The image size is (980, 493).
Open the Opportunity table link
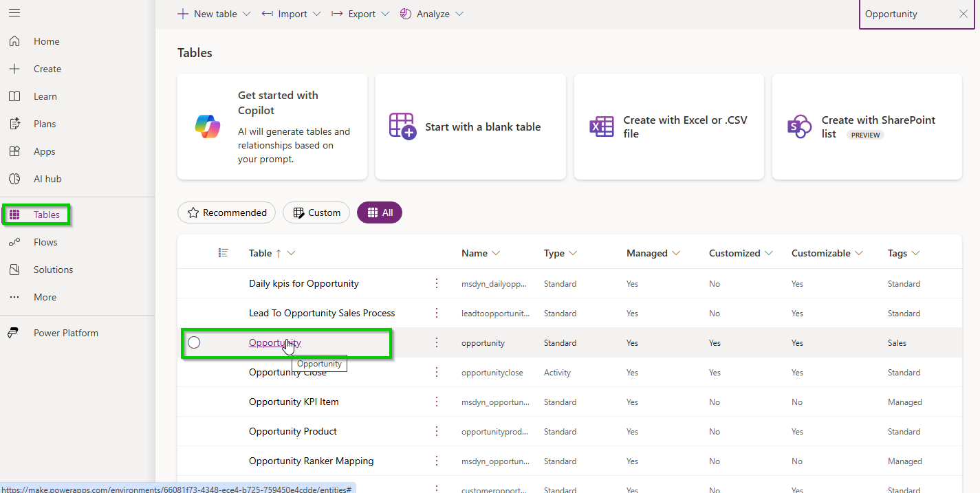pyautogui.click(x=274, y=342)
